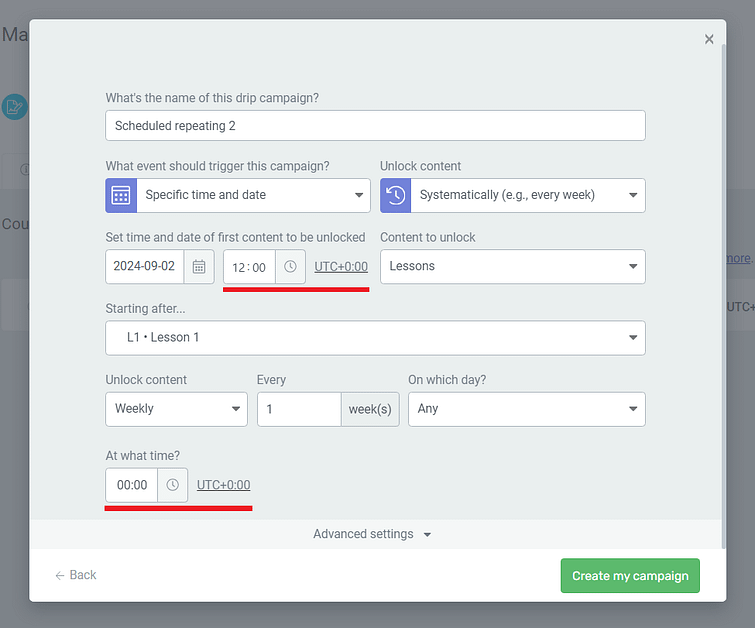Screen dimensions: 755x628
Task: Click the calendar icon beside the date 2024-09-02
Action: 199,267
